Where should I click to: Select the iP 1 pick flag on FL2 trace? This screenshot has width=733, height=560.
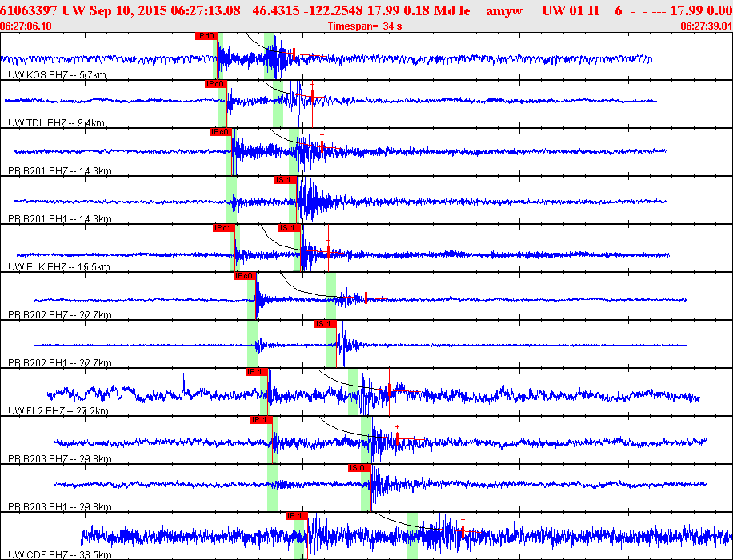[257, 372]
